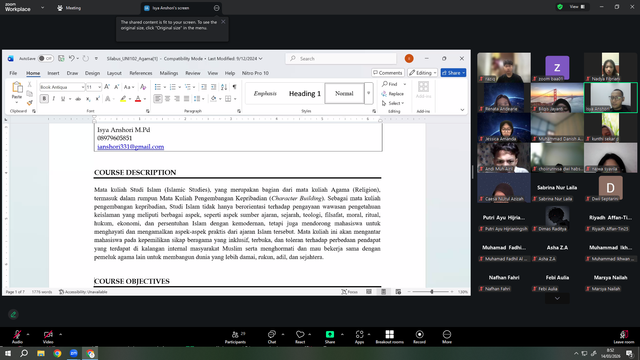
Task: Collapse the Word ribbon chevron
Action: [x=462, y=110]
